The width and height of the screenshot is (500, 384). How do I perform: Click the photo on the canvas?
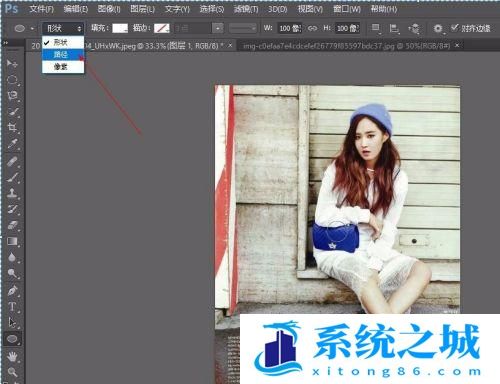coord(337,199)
